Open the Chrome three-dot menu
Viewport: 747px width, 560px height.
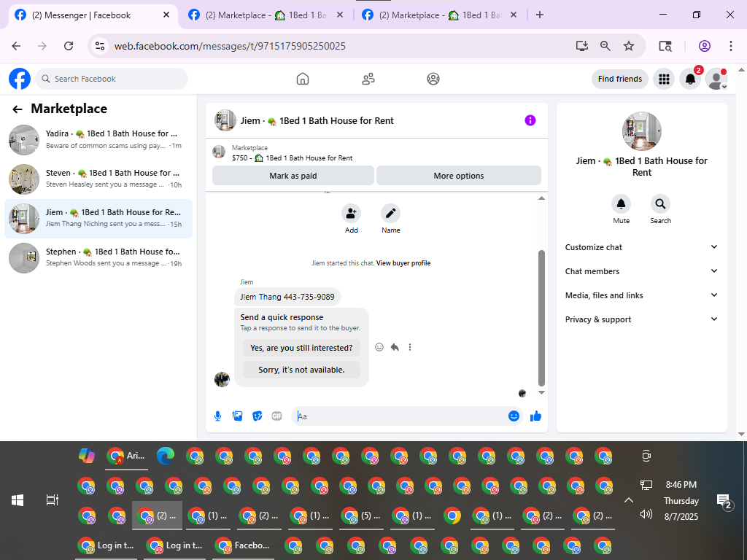pos(731,46)
